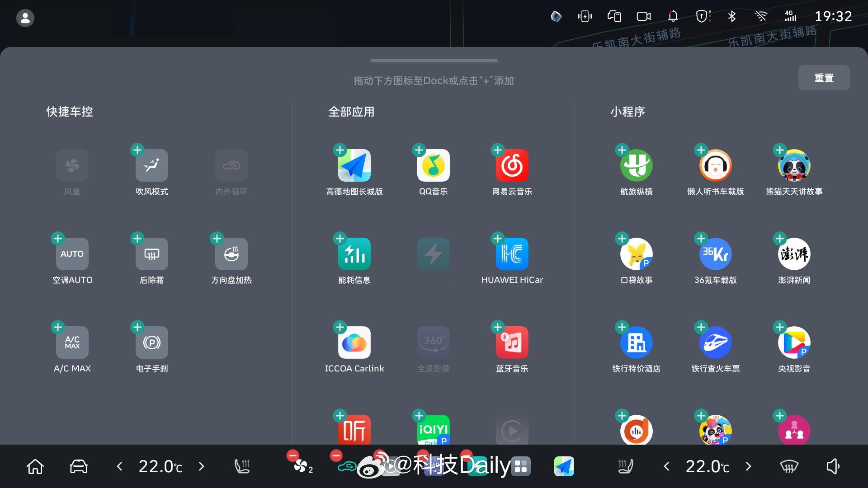This screenshot has height=488, width=868.
Task: Open QQ音乐 app icon
Action: click(x=433, y=165)
